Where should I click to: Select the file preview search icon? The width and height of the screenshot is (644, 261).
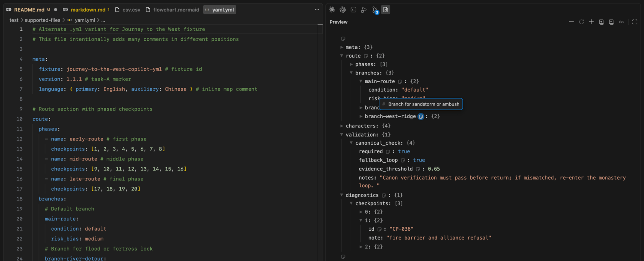coord(386,10)
